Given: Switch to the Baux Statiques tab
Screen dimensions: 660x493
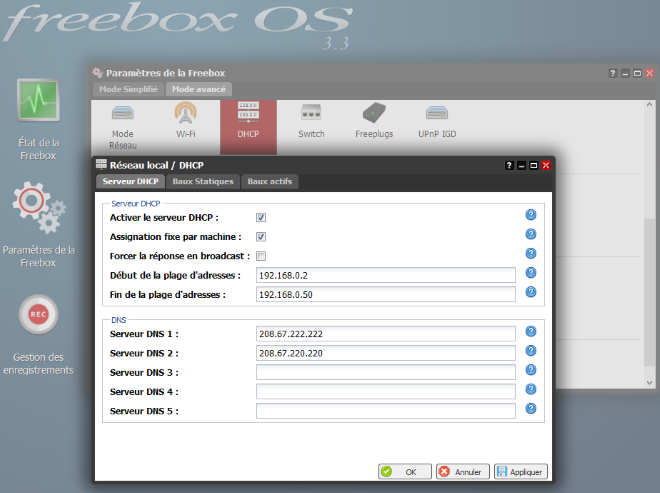Looking at the screenshot, I should pyautogui.click(x=203, y=181).
